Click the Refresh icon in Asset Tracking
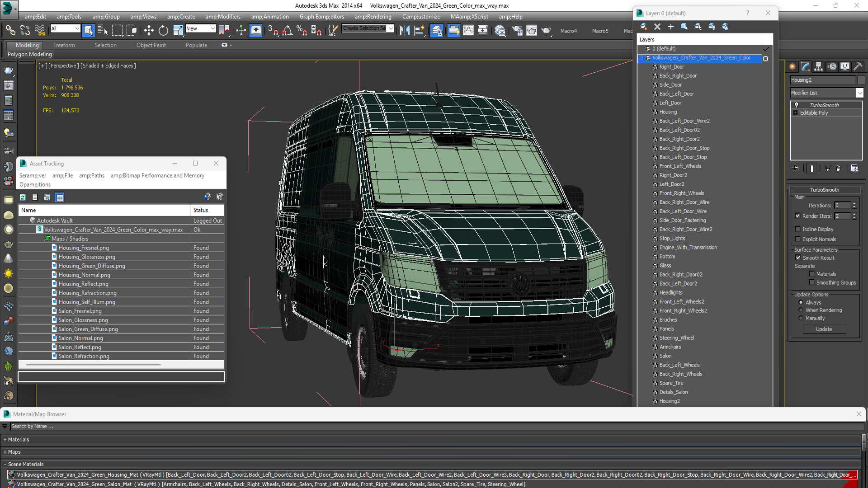Image resolution: width=868 pixels, height=488 pixels. coord(23,197)
